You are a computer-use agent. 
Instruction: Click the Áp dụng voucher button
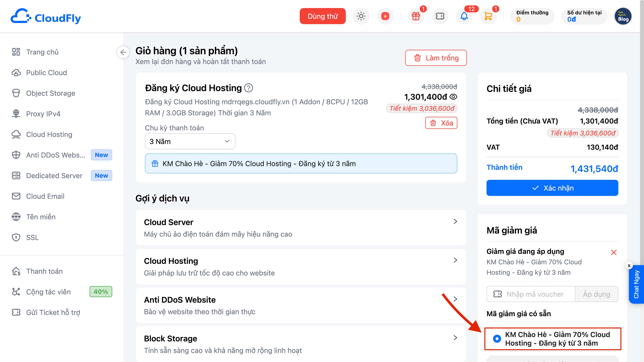(x=597, y=294)
